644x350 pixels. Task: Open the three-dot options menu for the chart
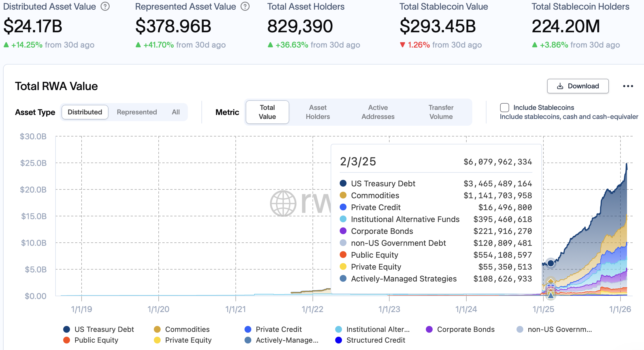pyautogui.click(x=628, y=86)
